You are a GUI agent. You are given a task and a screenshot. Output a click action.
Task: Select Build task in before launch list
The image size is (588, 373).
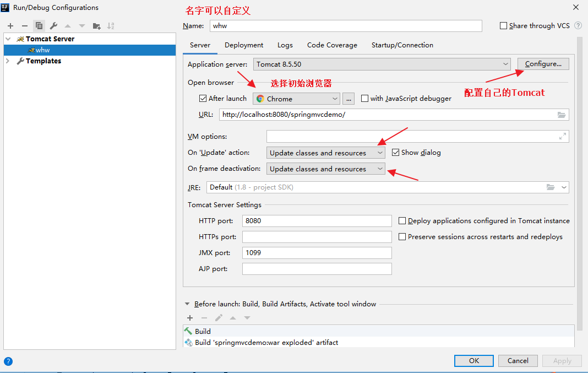pyautogui.click(x=379, y=331)
